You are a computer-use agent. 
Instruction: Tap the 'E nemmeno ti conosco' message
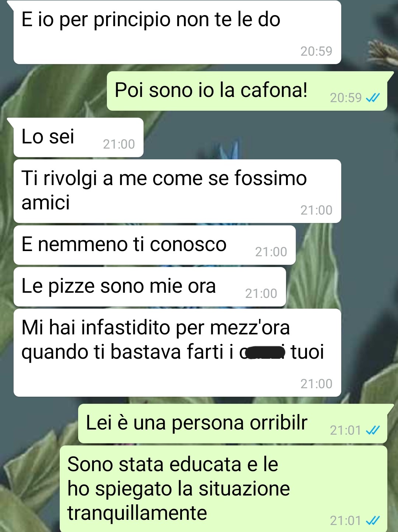155,245
